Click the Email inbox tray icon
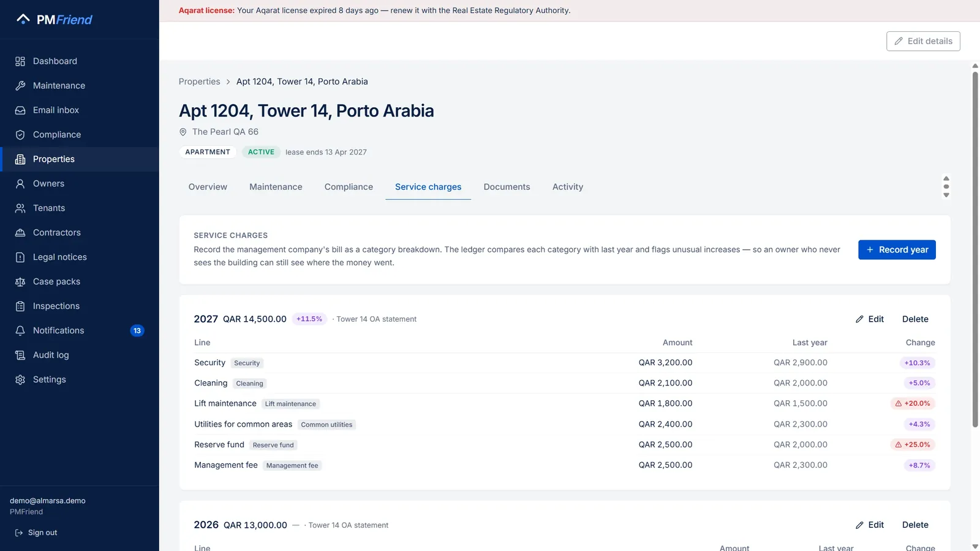The width and height of the screenshot is (980, 551). [x=20, y=110]
